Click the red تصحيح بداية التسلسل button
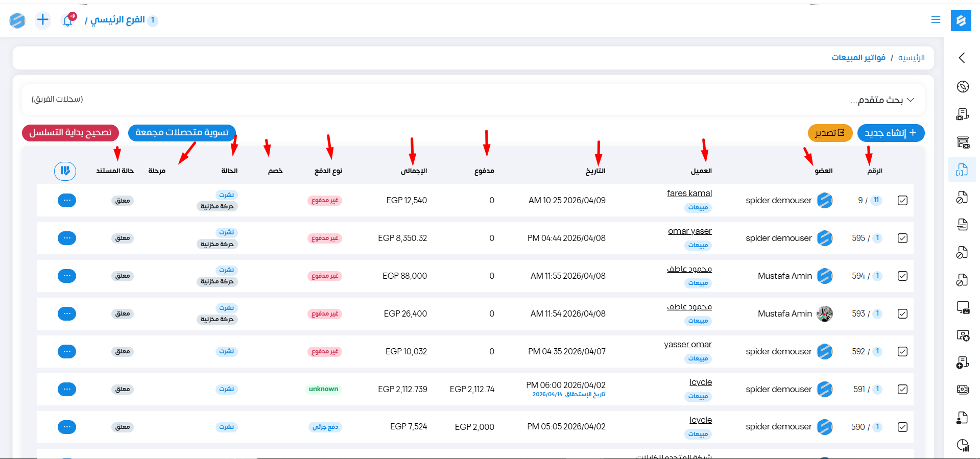Image resolution: width=980 pixels, height=459 pixels. click(70, 133)
